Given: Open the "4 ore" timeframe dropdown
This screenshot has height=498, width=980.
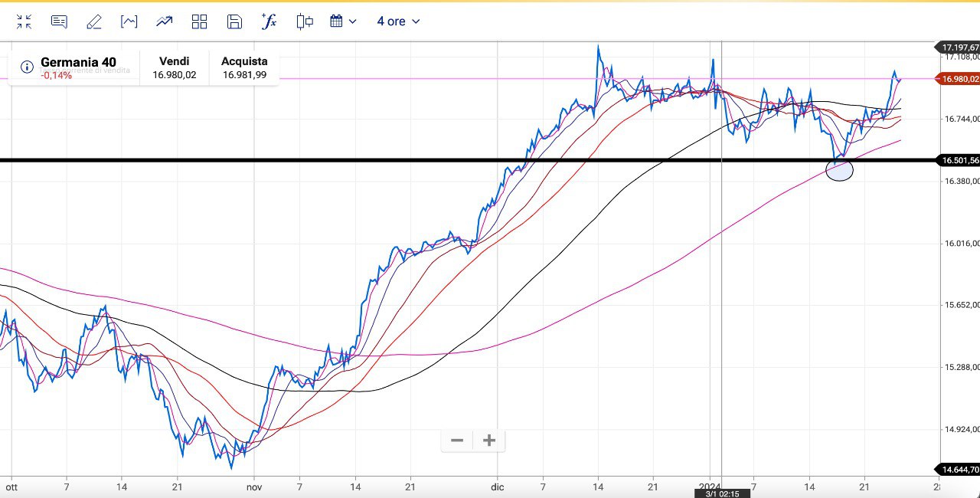Looking at the screenshot, I should tap(398, 21).
